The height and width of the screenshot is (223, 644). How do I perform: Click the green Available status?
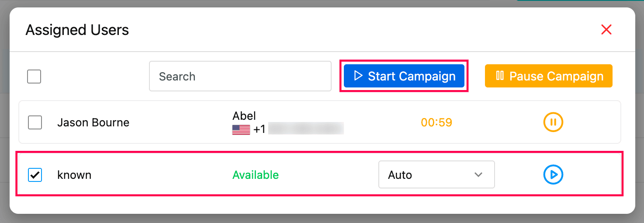[256, 175]
